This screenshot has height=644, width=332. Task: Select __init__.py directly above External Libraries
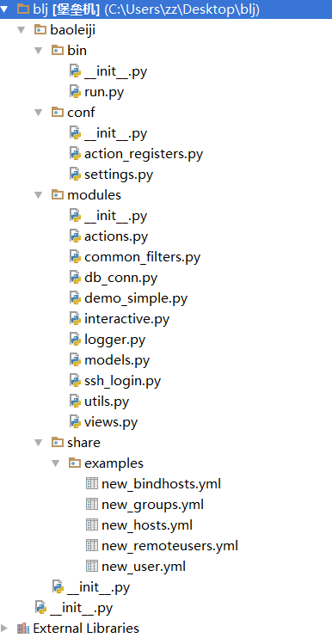click(82, 608)
